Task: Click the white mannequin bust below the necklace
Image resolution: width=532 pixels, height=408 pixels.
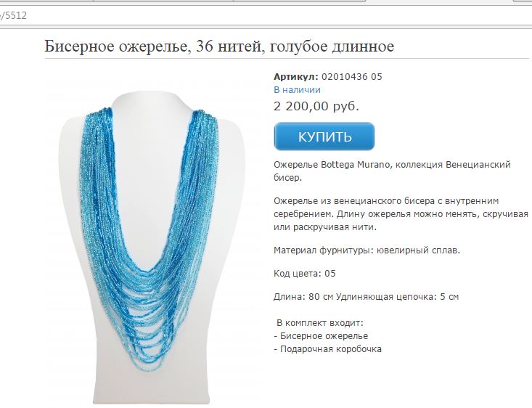Action: [151, 387]
